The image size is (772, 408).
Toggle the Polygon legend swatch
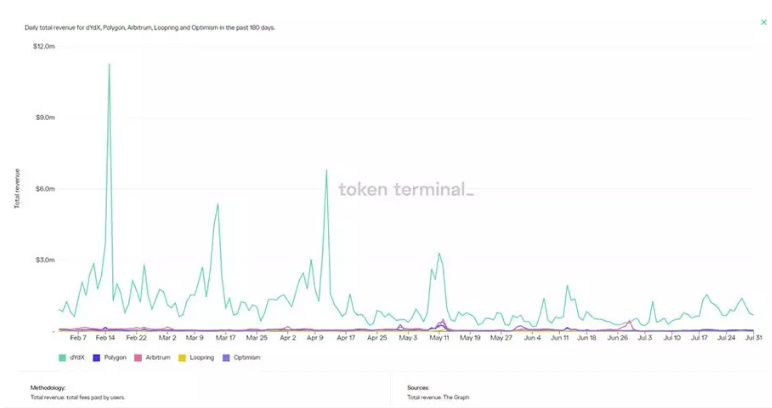point(96,357)
